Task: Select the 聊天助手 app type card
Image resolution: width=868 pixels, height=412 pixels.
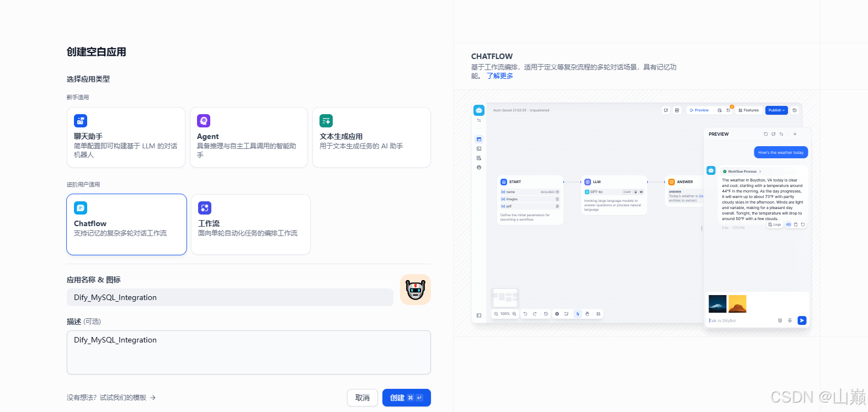Action: (126, 137)
